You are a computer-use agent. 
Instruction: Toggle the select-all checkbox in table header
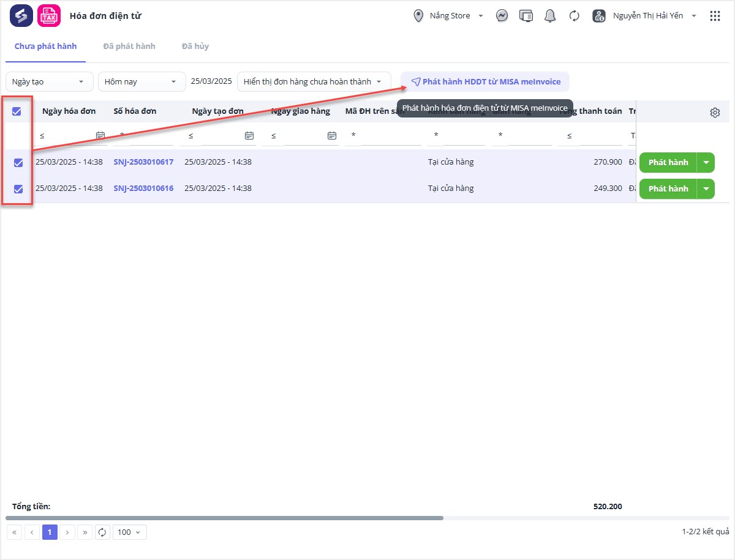click(x=17, y=111)
